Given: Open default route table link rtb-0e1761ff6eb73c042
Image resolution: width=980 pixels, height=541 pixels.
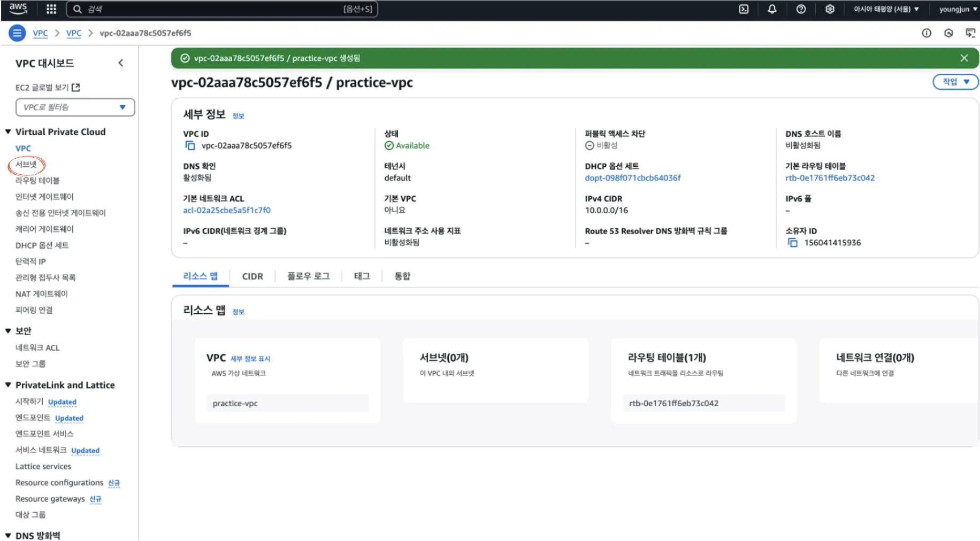Looking at the screenshot, I should 830,178.
